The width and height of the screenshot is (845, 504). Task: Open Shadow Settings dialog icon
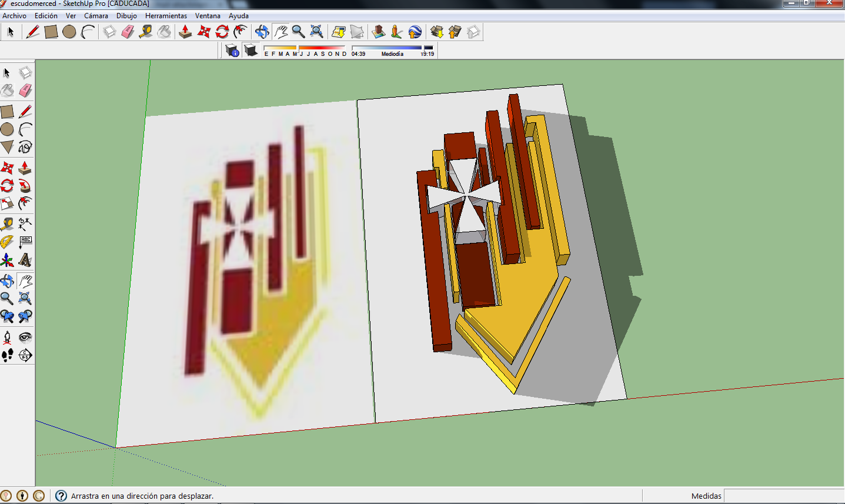pos(232,51)
